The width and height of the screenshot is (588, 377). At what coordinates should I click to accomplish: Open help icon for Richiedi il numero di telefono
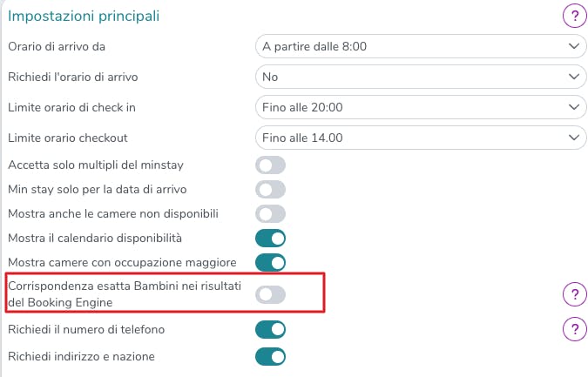click(575, 329)
